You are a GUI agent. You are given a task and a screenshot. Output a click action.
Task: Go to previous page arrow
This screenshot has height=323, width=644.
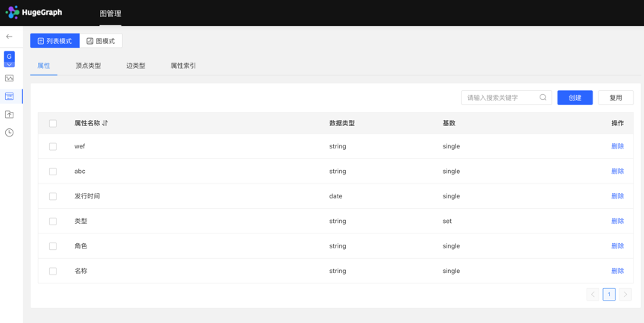pos(593,295)
